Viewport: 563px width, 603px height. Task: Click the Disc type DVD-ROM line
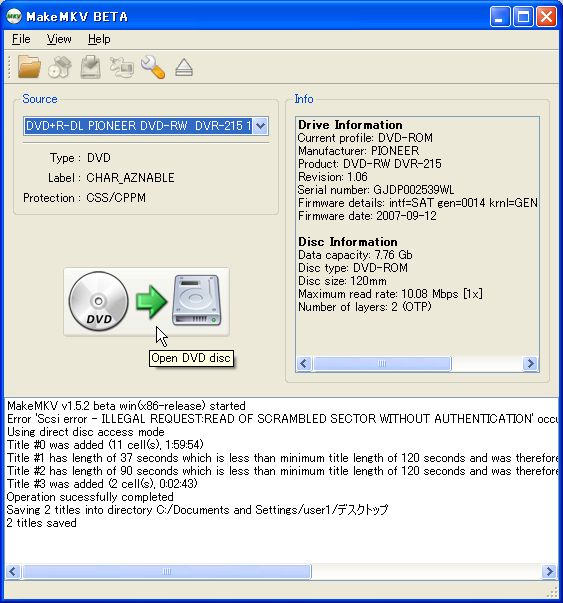(353, 268)
